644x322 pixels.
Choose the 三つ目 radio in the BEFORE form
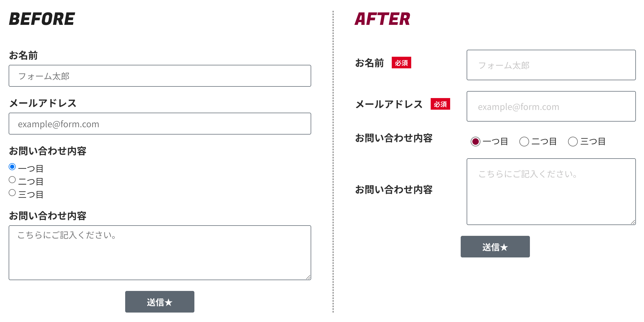pos(12,193)
